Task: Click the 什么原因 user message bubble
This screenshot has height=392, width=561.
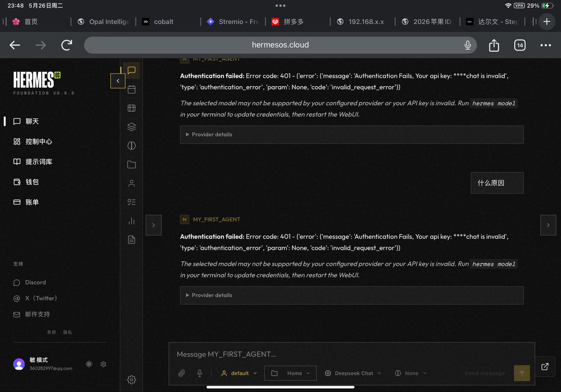Action: 497,183
